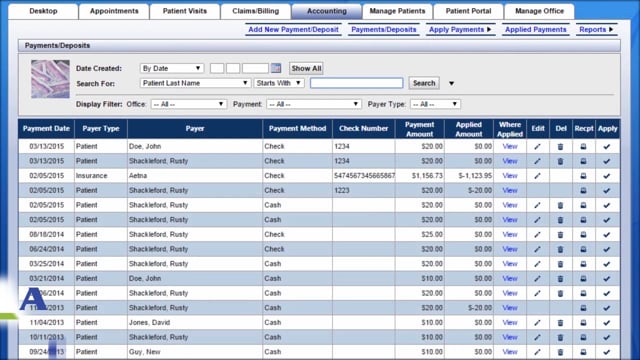Edit the Aetna insurance payment
This screenshot has width=640, height=360.
click(x=538, y=176)
